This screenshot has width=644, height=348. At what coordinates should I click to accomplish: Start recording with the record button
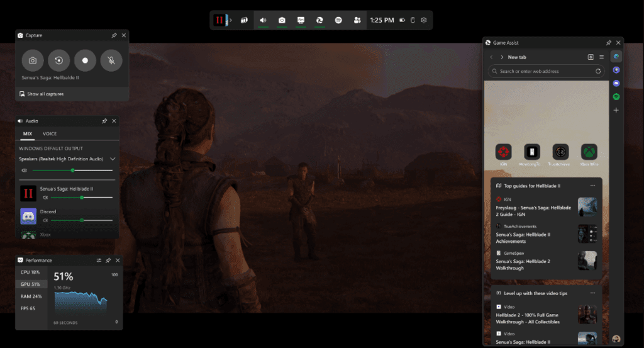point(85,60)
